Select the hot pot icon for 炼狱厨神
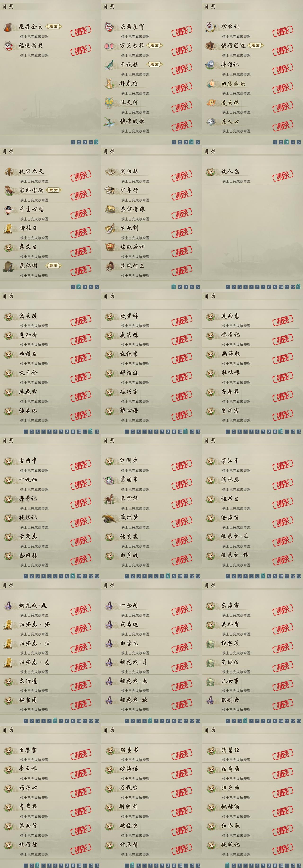The image size is (303, 868). [110, 247]
